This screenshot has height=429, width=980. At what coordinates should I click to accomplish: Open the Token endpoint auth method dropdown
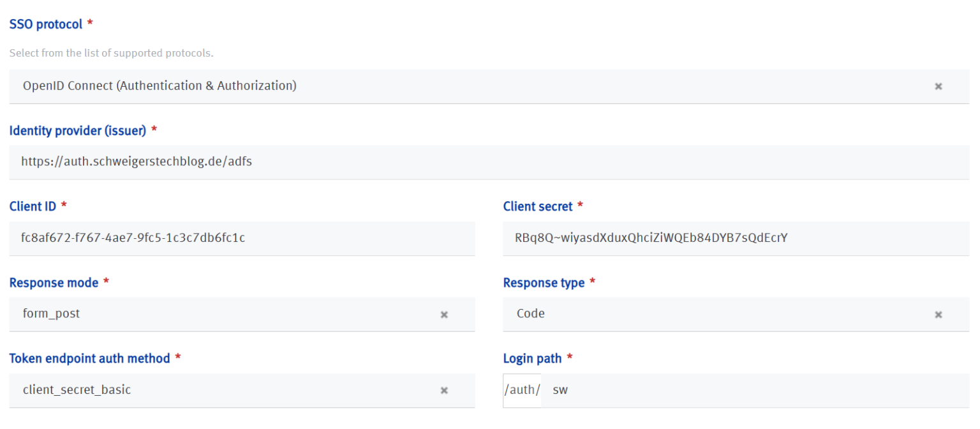255,390
